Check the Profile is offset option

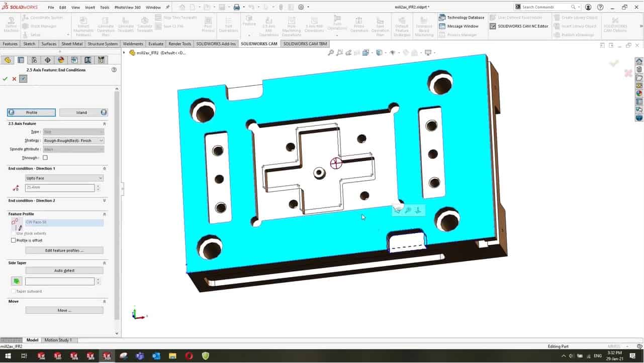[14, 240]
